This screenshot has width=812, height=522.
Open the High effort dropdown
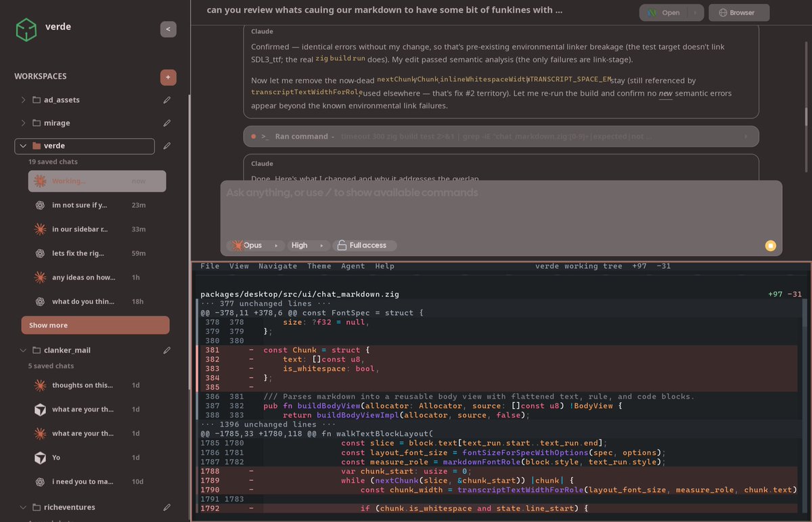[x=308, y=245]
